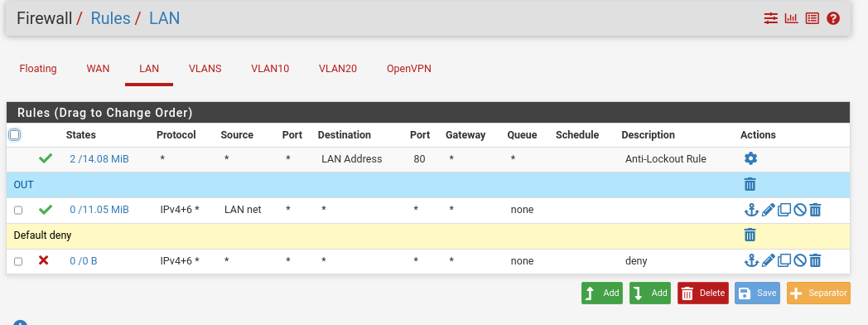Open firewall log list icon in header
Screen dimensions: 868x325
pos(812,18)
